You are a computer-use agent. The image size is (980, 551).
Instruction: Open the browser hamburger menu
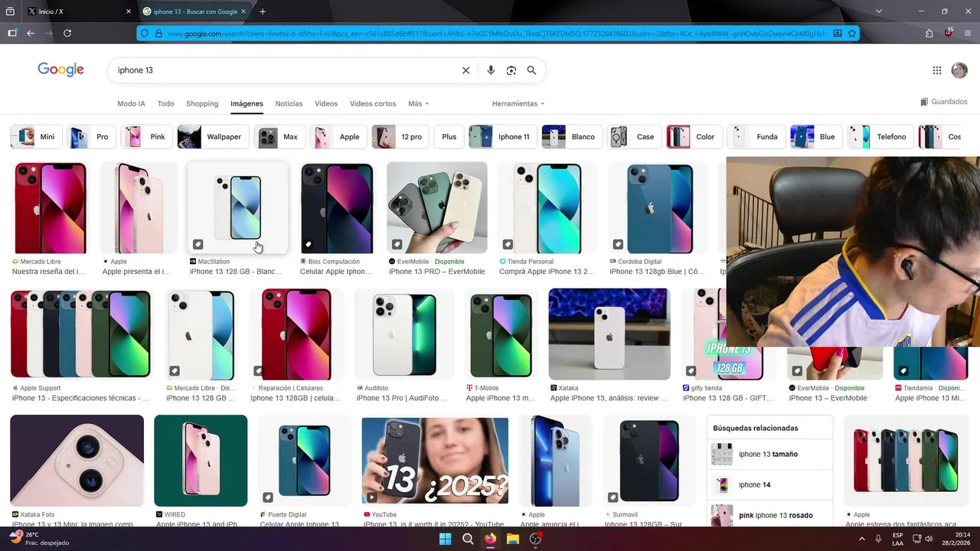[969, 33]
